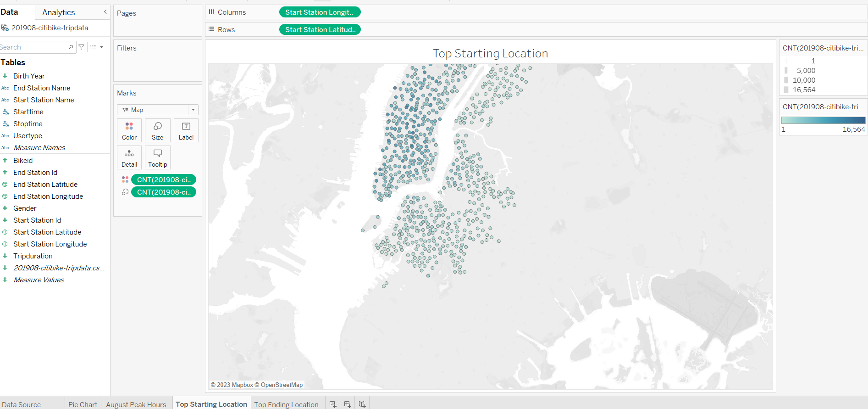The image size is (868, 409).
Task: Click the color-encoded CNT pill icon
Action: 125,179
